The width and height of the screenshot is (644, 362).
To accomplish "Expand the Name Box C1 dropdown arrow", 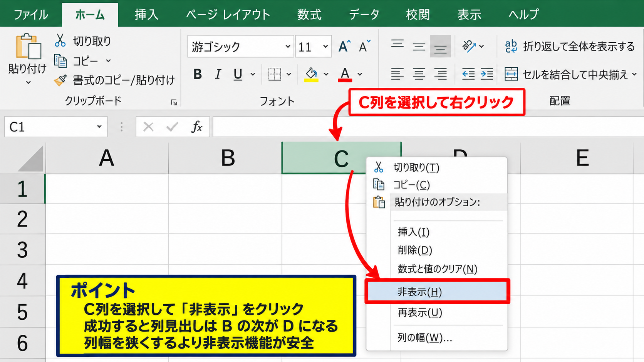I will pyautogui.click(x=99, y=127).
